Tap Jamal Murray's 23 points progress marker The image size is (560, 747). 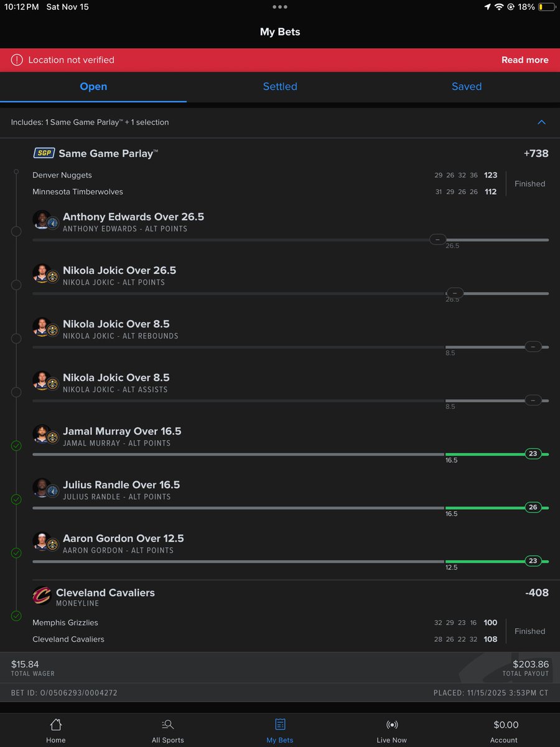point(533,454)
